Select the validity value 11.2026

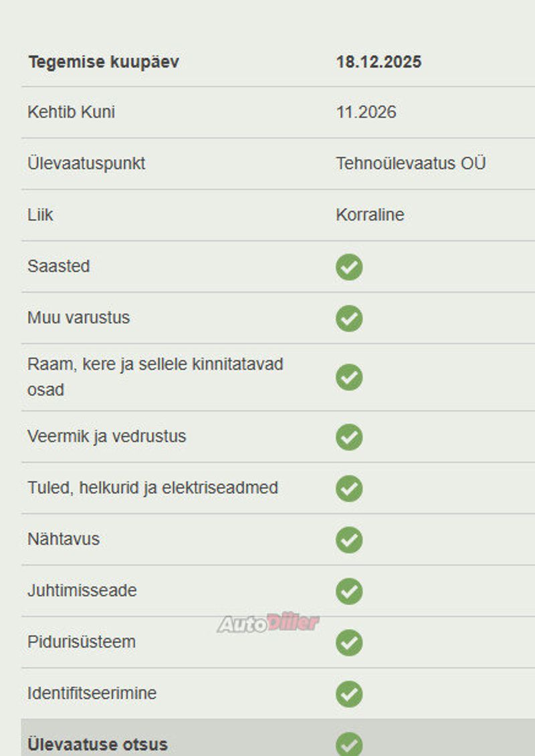pos(366,112)
